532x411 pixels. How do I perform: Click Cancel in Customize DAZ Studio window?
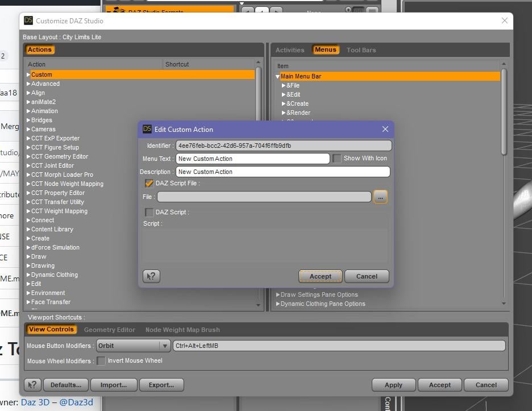tap(486, 385)
